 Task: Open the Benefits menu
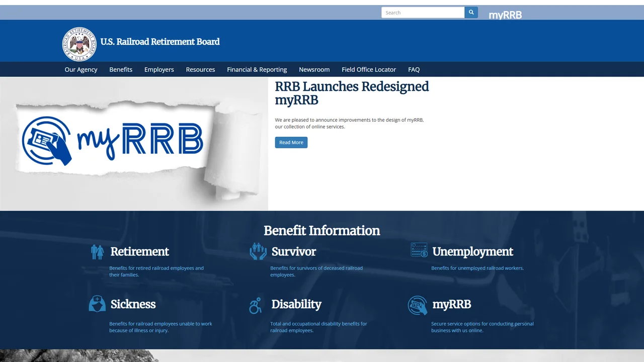pyautogui.click(x=121, y=69)
